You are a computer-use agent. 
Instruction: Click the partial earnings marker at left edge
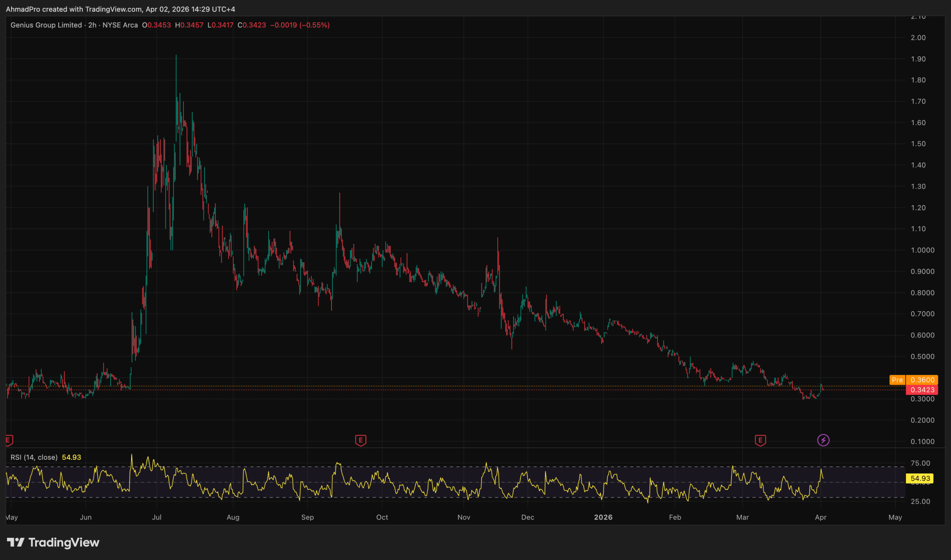point(9,440)
